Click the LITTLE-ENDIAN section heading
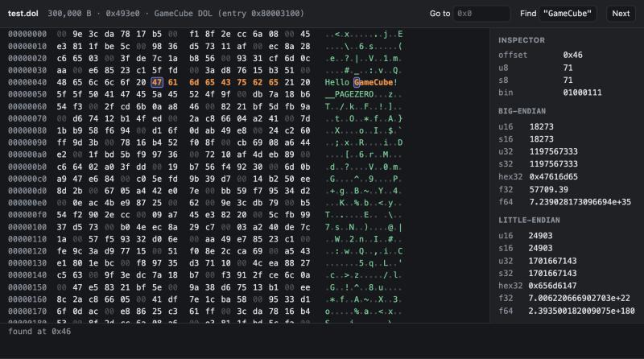 (x=529, y=221)
